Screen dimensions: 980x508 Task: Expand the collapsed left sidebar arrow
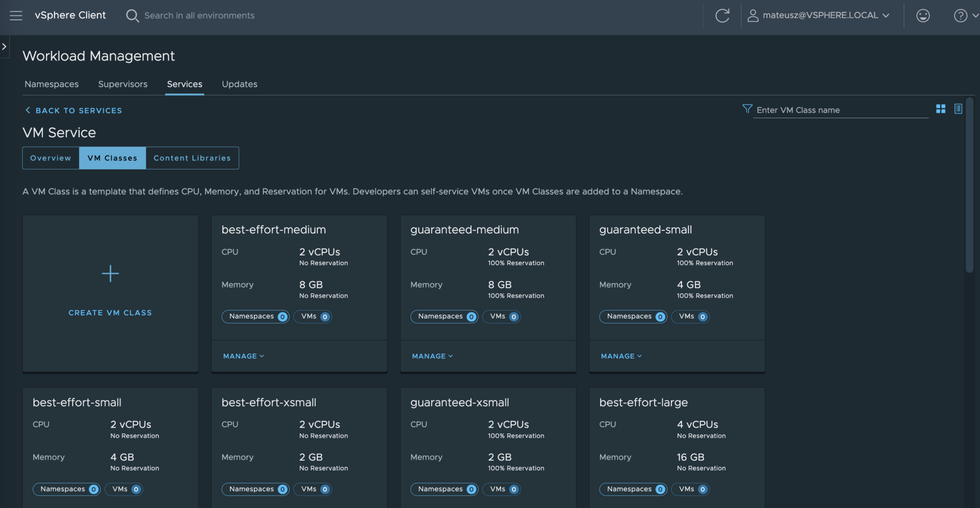coord(4,46)
